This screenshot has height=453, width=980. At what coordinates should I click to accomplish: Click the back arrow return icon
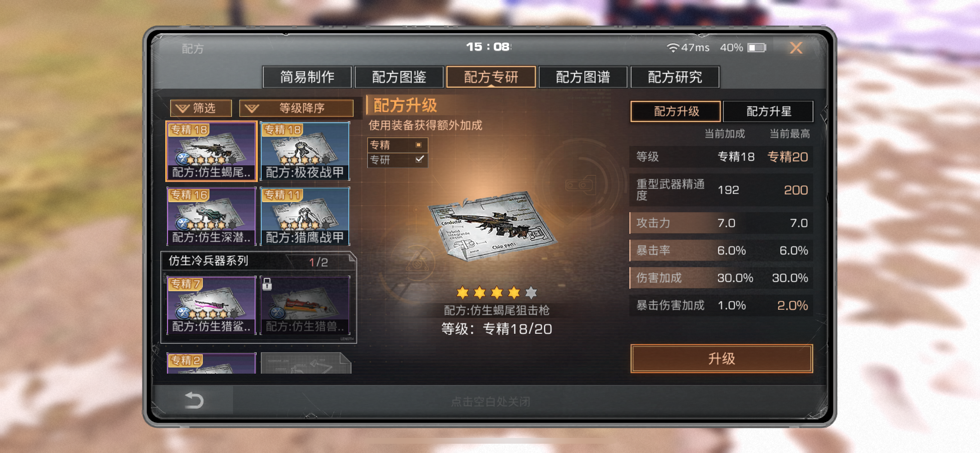pyautogui.click(x=194, y=400)
